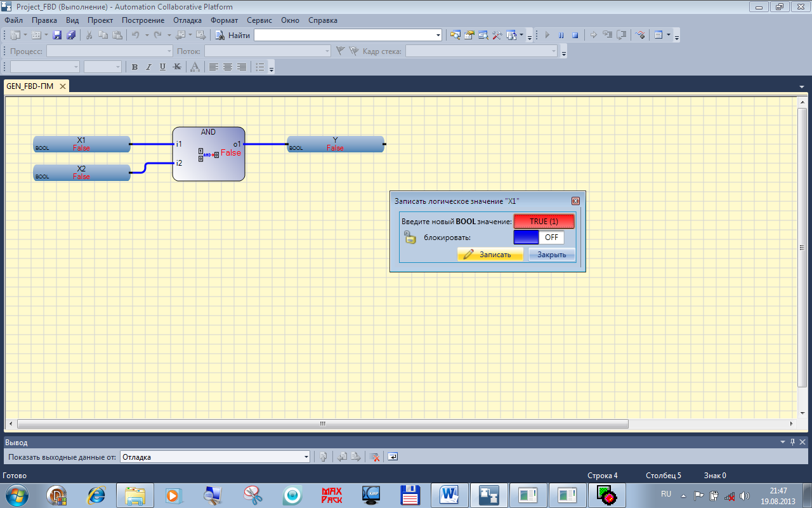Open the Отладка menu
Viewport: 812px width, 508px height.
tap(187, 20)
